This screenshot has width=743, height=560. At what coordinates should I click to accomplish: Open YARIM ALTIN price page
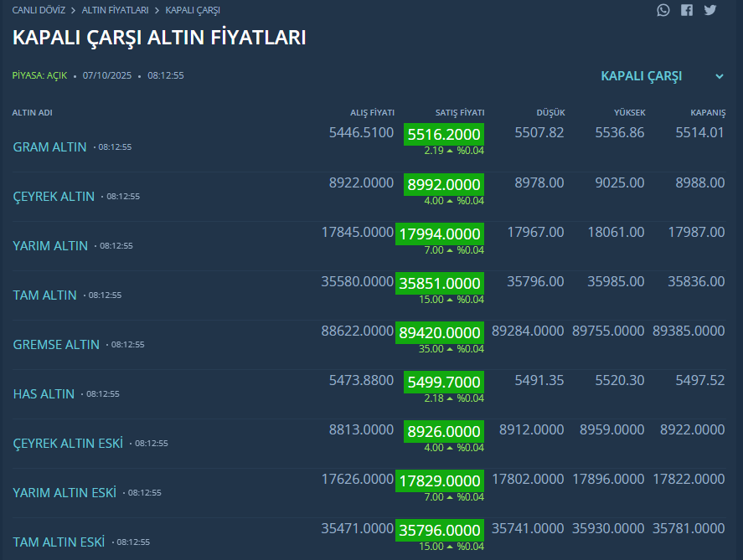50,246
